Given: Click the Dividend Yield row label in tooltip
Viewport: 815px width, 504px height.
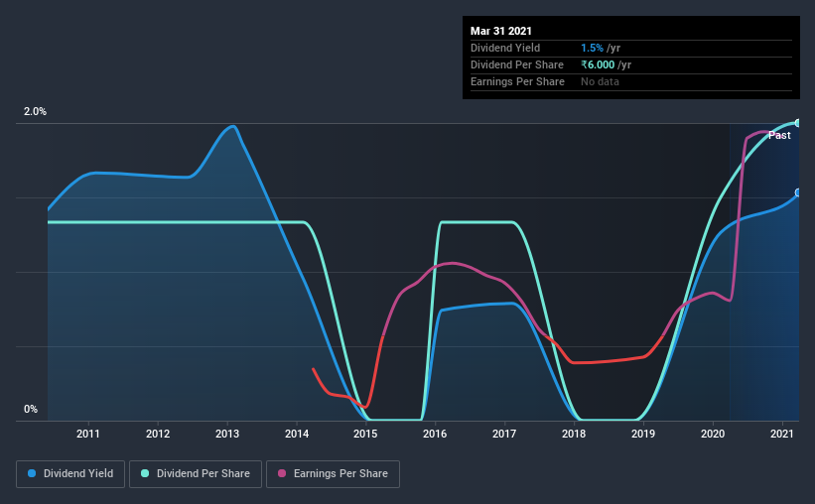Looking at the screenshot, I should point(505,48).
